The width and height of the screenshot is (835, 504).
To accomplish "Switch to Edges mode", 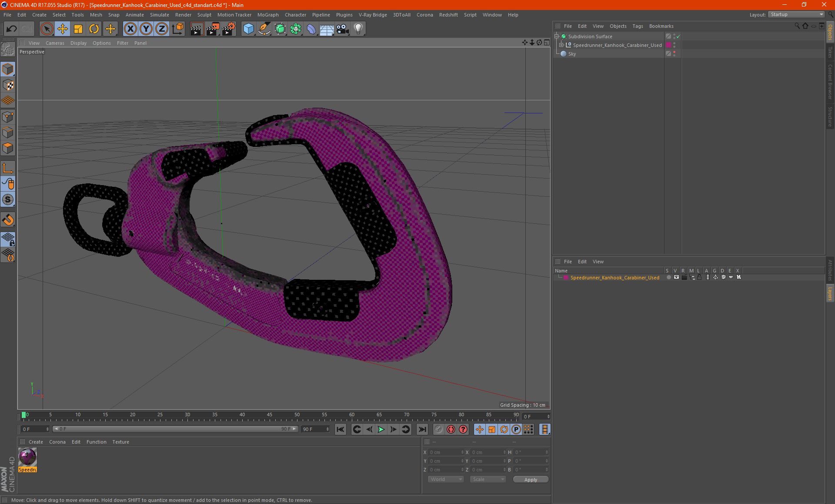I will (x=8, y=132).
